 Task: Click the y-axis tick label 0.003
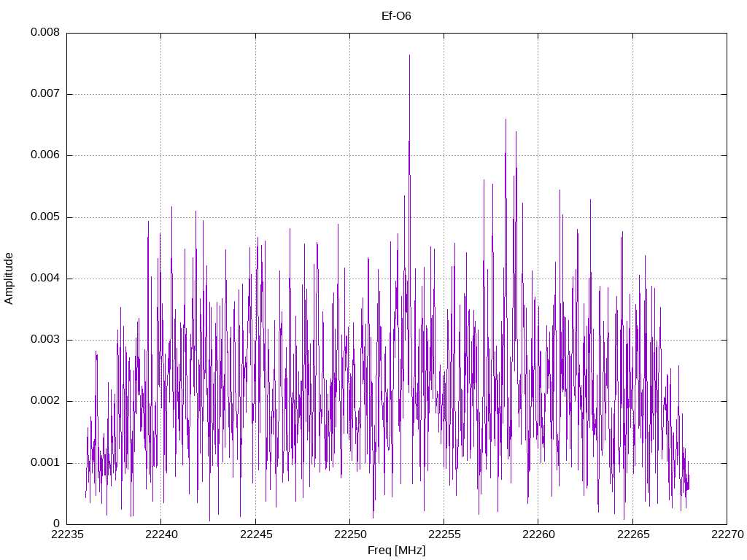click(45, 339)
